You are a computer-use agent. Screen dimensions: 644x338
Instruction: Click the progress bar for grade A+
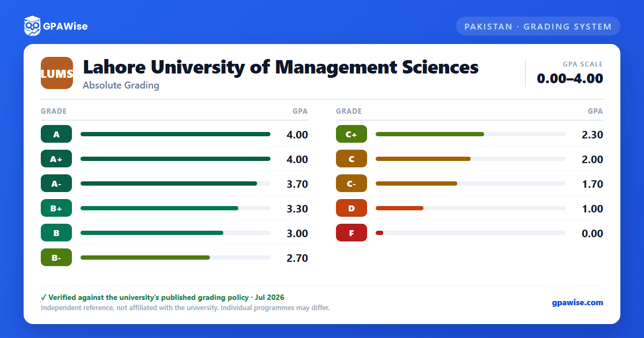(x=175, y=159)
